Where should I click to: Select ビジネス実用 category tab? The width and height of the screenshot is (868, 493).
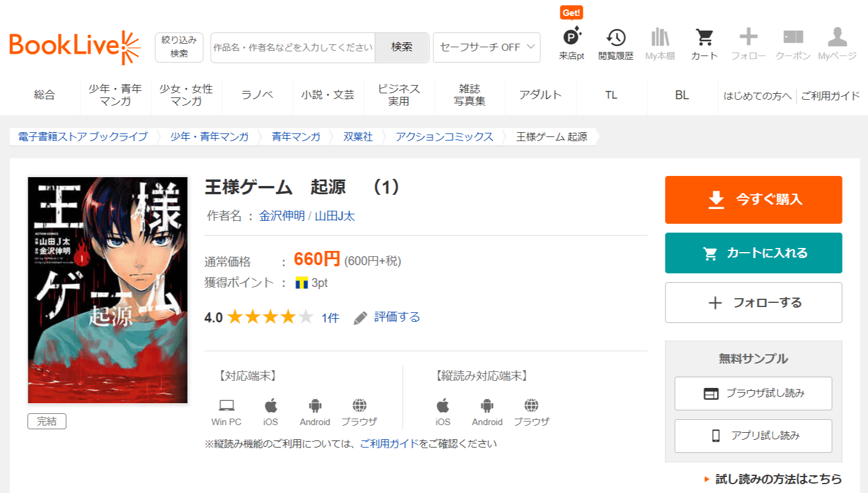399,95
